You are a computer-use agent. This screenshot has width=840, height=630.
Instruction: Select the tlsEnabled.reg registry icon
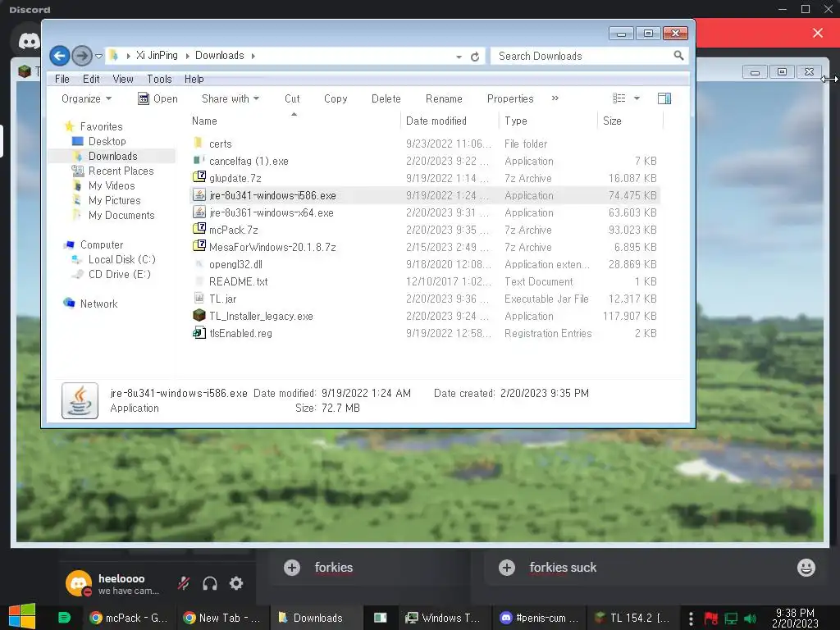(x=199, y=333)
